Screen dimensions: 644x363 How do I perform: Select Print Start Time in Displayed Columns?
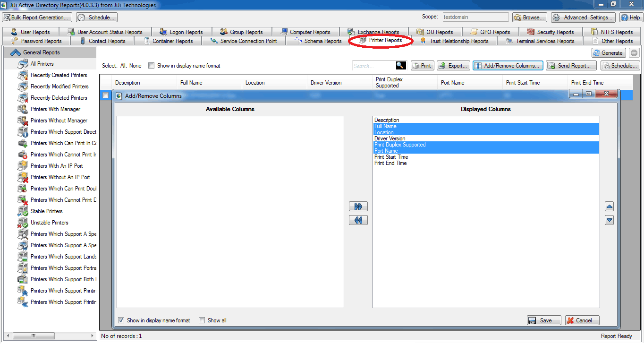486,157
